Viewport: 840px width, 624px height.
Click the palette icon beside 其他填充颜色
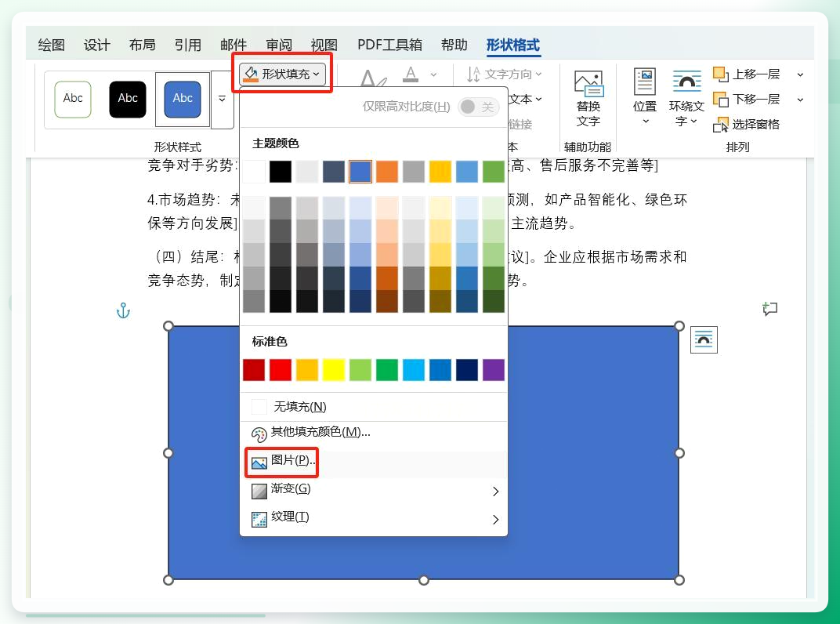(259, 435)
